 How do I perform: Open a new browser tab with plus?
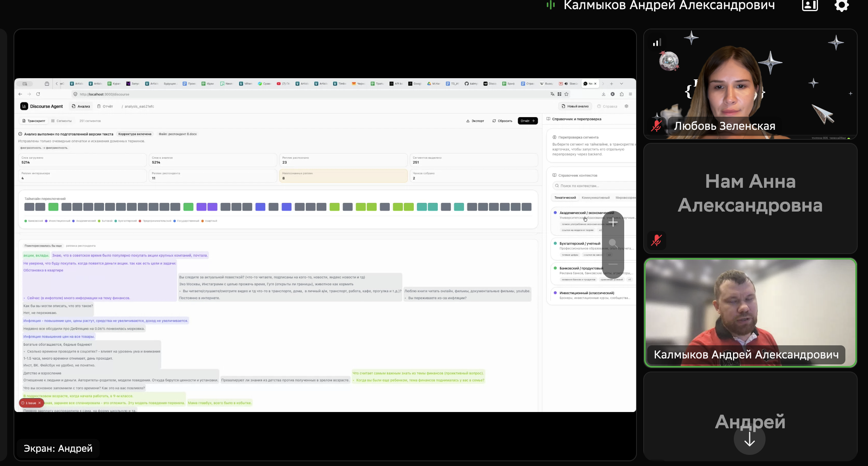[x=611, y=84]
